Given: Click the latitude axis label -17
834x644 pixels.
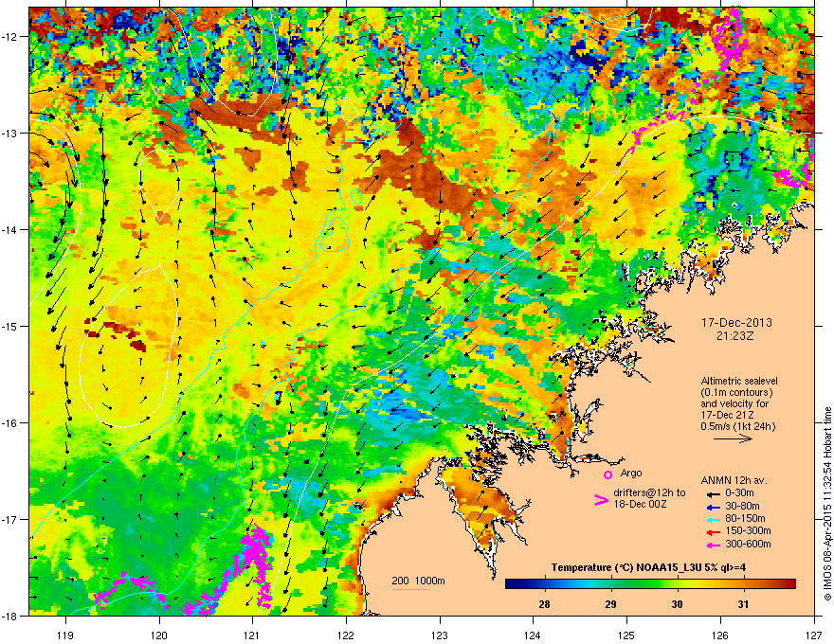Looking at the screenshot, I should click(9, 519).
